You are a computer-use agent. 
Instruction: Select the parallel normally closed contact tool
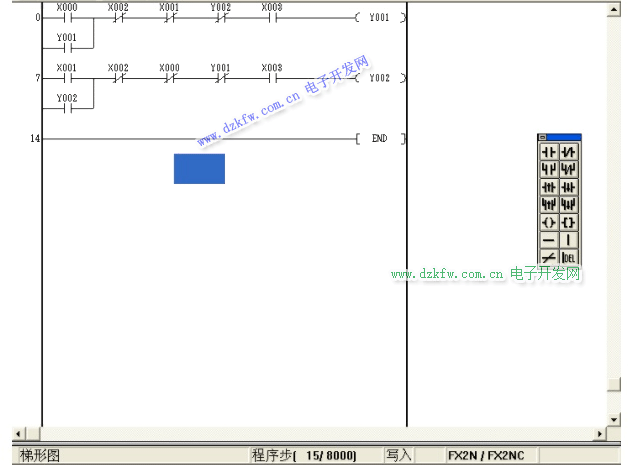click(x=569, y=169)
